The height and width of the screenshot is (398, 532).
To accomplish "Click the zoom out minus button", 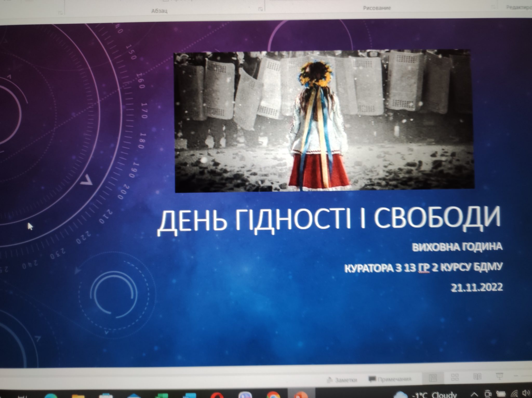I will coord(516,376).
